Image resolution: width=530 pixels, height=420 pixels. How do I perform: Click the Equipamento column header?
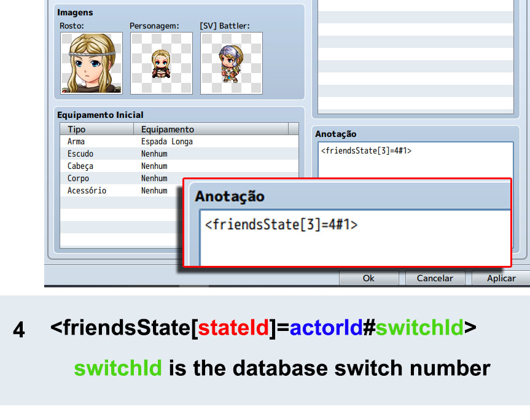point(211,129)
